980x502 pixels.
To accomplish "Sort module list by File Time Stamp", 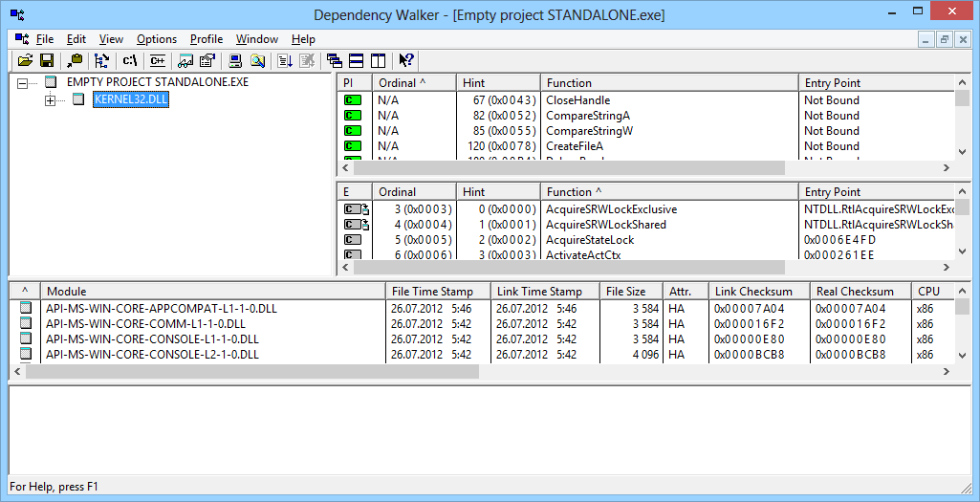I will pyautogui.click(x=438, y=292).
